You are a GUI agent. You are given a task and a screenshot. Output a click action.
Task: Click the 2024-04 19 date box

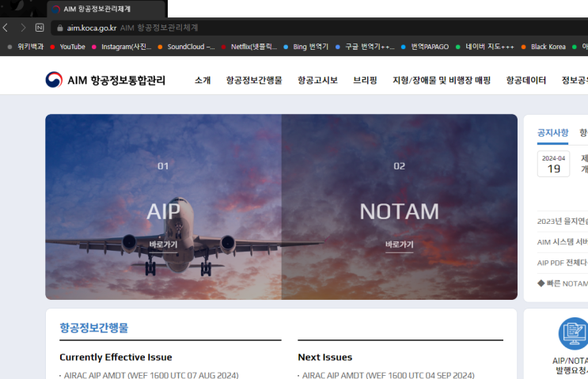point(553,164)
